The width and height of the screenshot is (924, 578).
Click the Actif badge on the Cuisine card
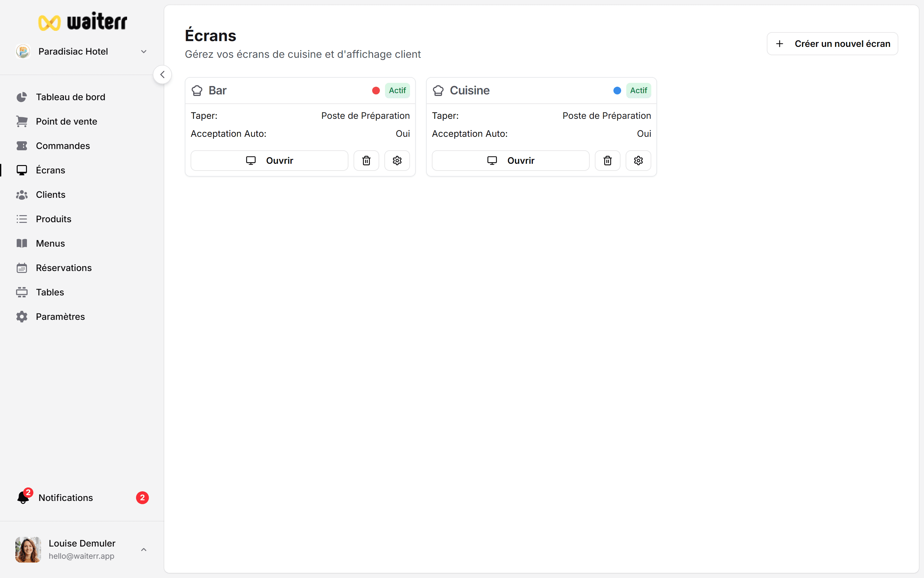click(x=639, y=91)
